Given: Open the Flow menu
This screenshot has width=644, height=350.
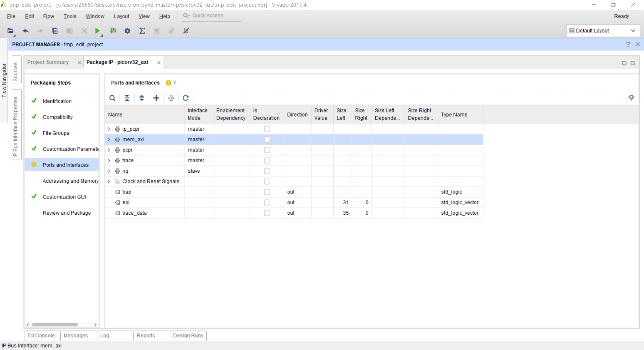Looking at the screenshot, I should pos(48,16).
